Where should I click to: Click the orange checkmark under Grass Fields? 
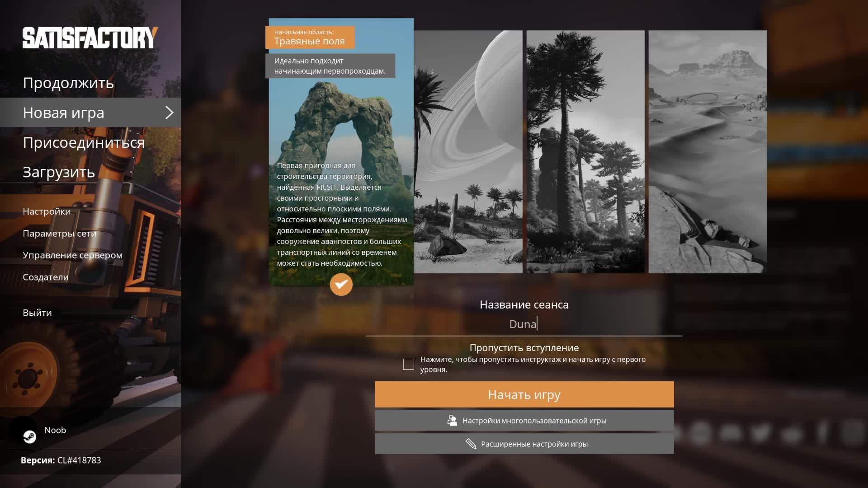pyautogui.click(x=341, y=284)
